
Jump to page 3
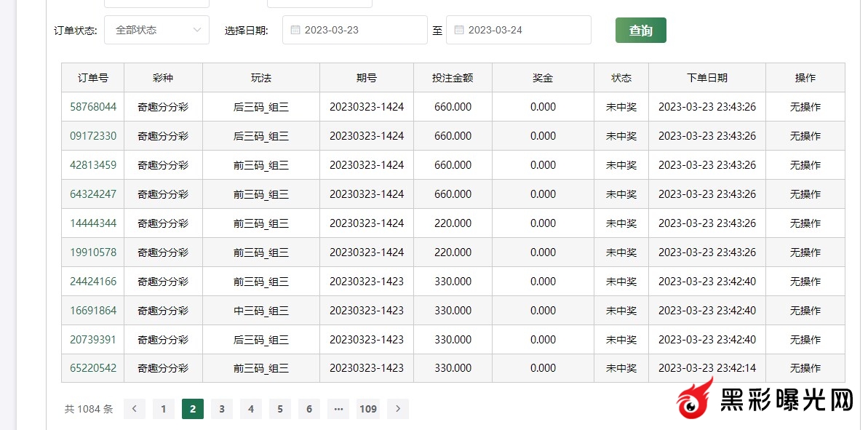(x=221, y=409)
